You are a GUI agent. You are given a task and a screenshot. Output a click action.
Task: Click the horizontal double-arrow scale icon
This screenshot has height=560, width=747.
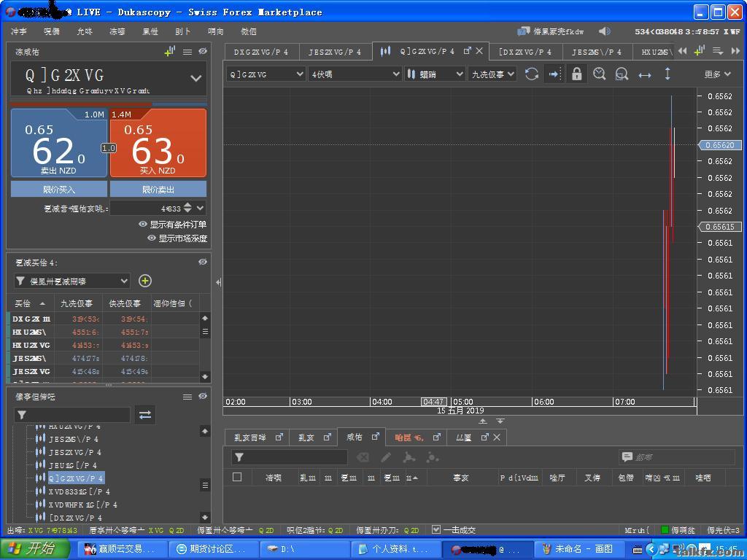(x=645, y=74)
